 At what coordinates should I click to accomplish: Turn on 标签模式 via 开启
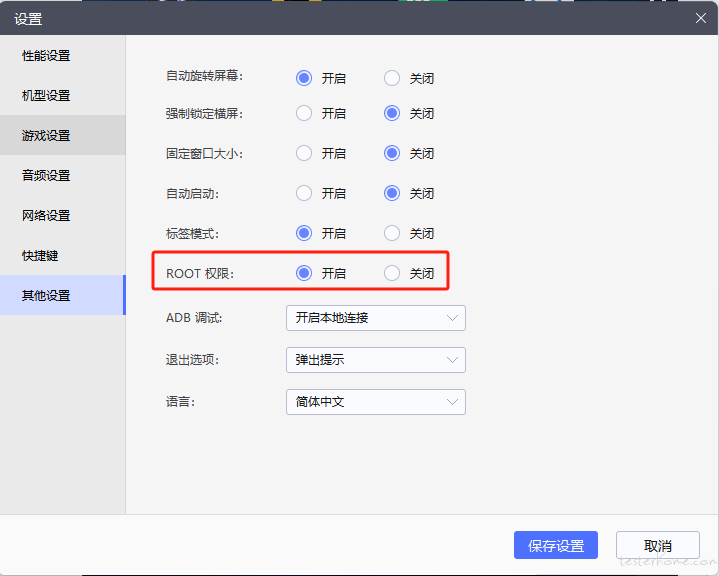click(304, 233)
